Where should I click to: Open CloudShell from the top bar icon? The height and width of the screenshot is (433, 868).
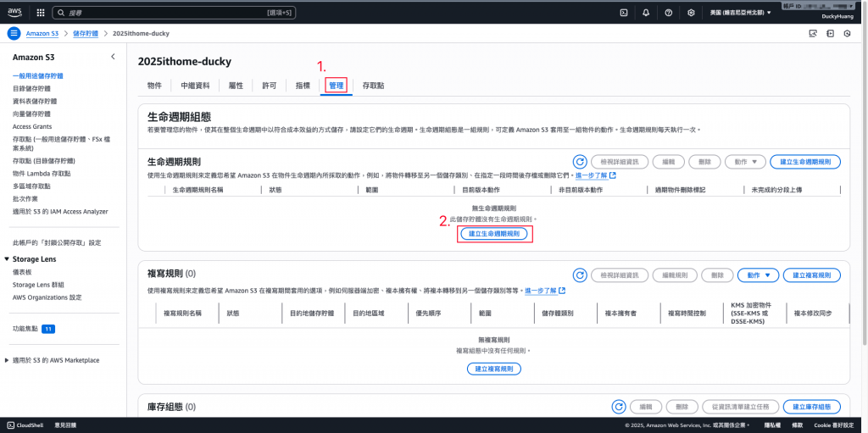click(x=623, y=12)
